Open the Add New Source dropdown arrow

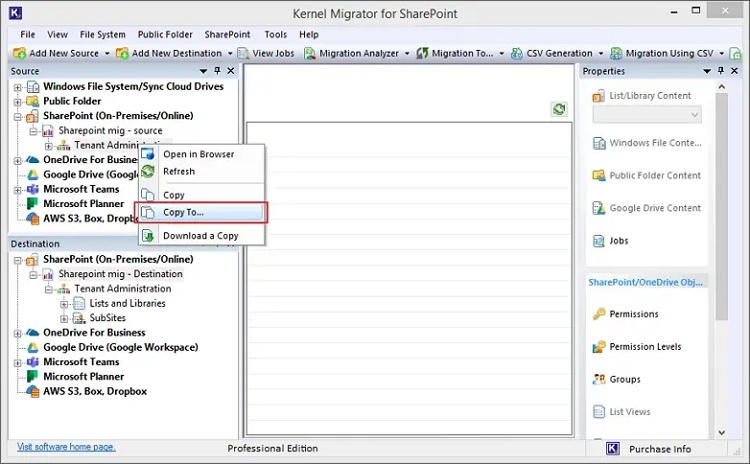tap(107, 53)
